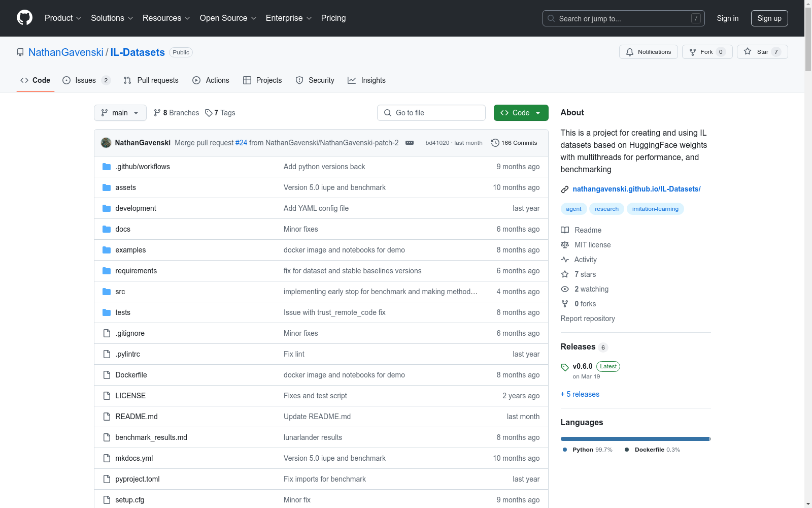Click the LICENSE file icon
The width and height of the screenshot is (812, 508).
coord(107,396)
